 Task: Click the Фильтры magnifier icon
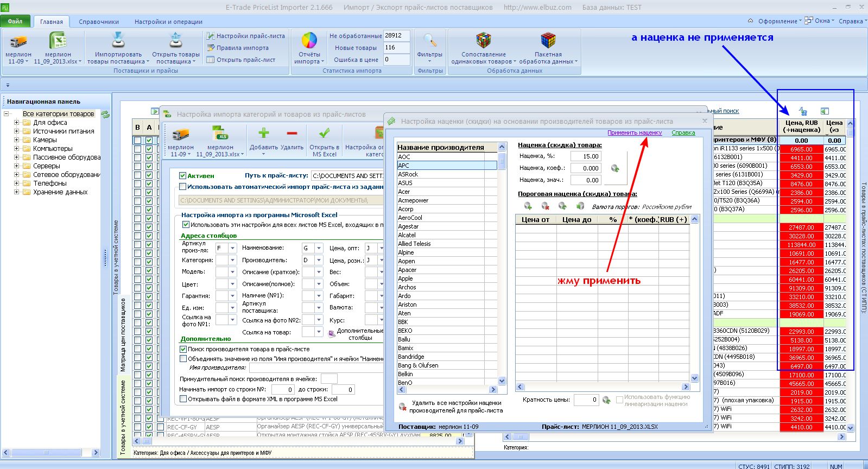430,41
